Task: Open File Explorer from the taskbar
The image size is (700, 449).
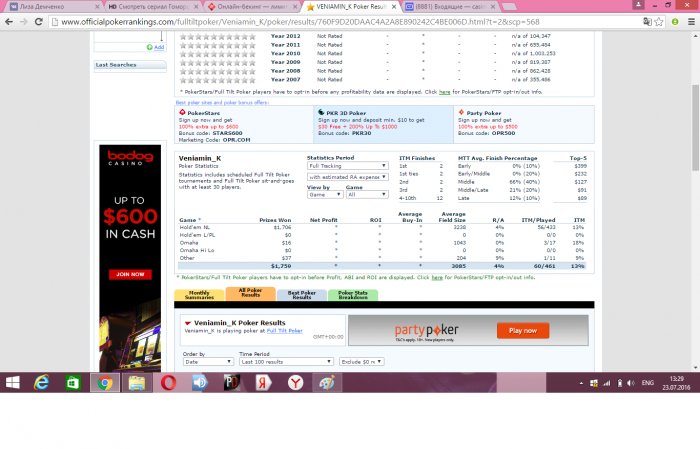Action: [137, 382]
